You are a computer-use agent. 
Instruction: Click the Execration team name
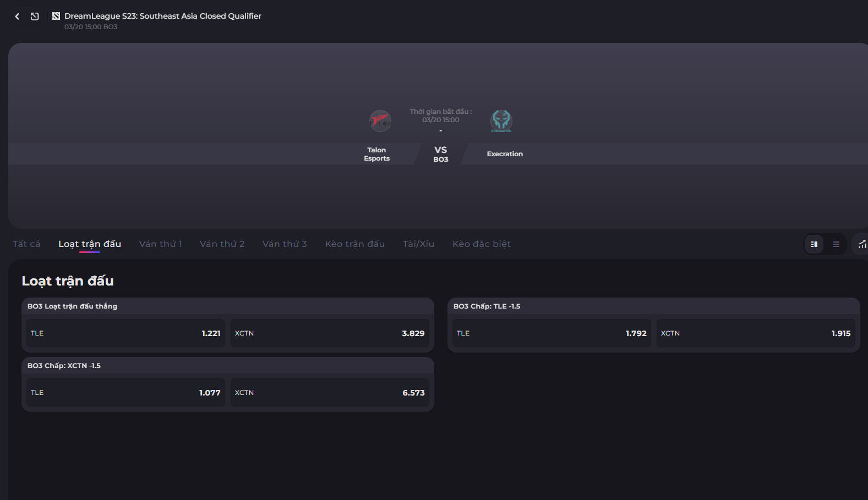[x=505, y=154]
